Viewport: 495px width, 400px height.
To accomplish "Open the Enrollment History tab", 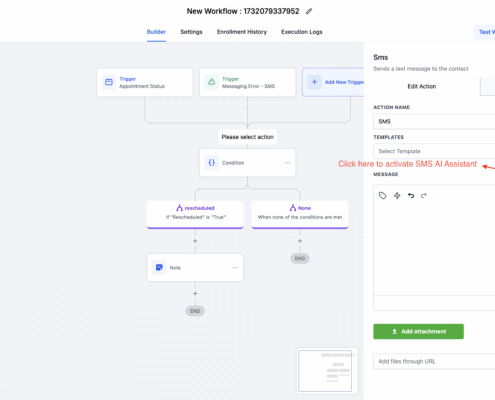I will [242, 32].
